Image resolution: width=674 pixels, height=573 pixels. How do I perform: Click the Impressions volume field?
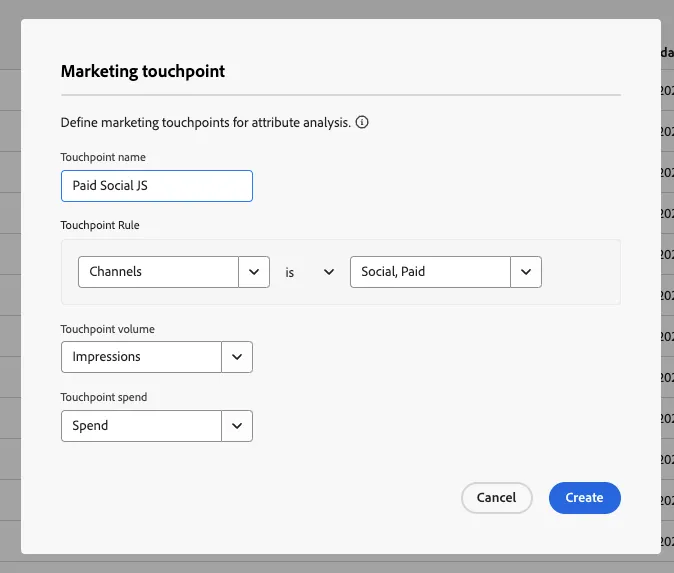141,357
